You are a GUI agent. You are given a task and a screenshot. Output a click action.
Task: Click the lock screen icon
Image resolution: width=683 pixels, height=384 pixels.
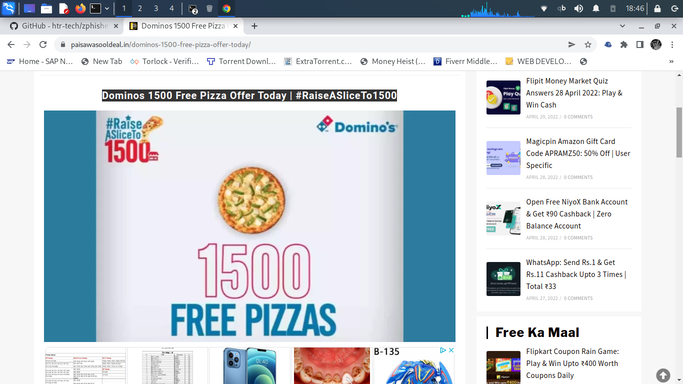click(657, 8)
